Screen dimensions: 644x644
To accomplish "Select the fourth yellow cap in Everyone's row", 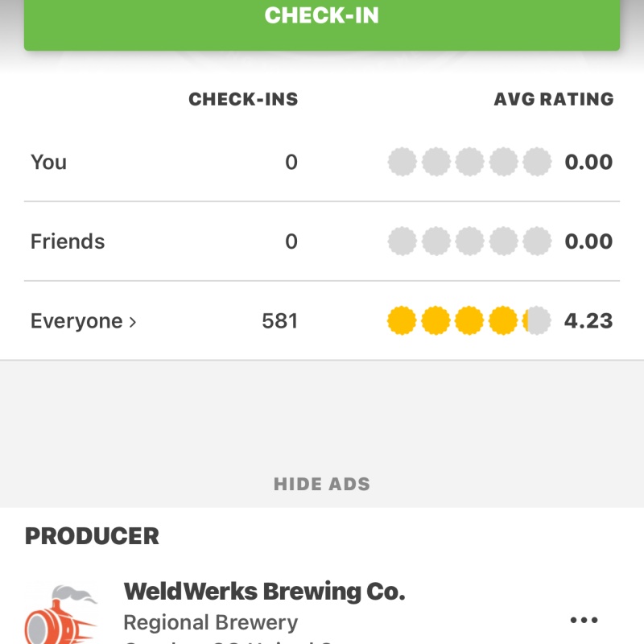I will tap(503, 320).
